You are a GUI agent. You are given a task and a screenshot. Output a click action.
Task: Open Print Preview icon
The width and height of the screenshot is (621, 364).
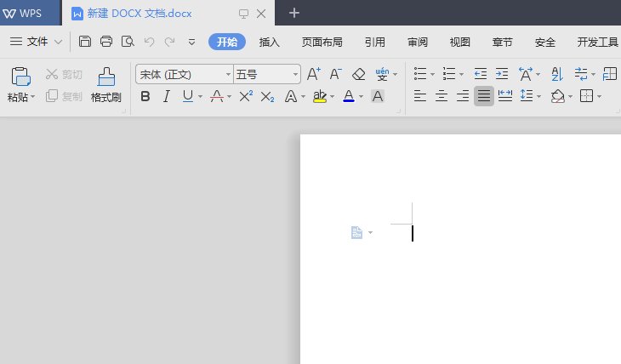[128, 41]
